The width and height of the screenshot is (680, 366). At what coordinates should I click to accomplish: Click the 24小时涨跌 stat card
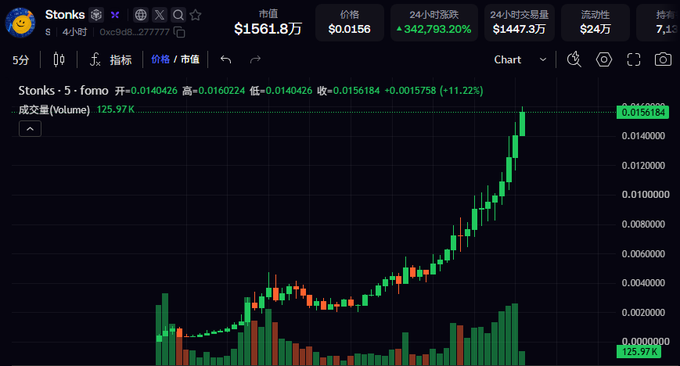[x=434, y=23]
